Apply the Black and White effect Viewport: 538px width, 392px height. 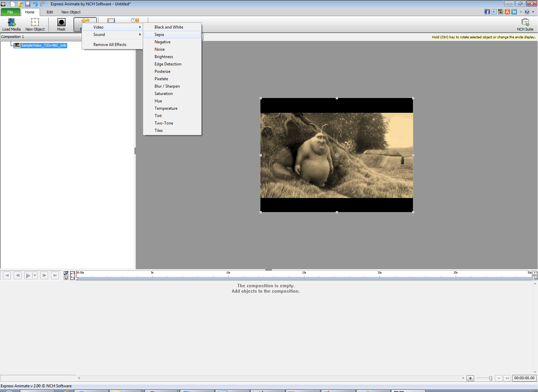[172, 27]
